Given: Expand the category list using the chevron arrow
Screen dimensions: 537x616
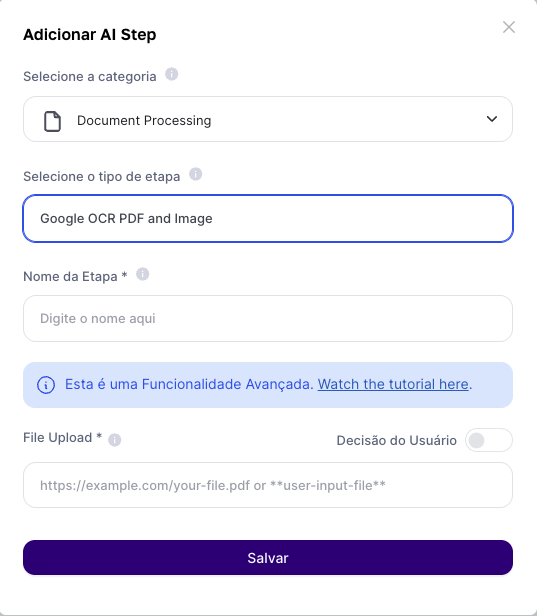Looking at the screenshot, I should point(492,119).
